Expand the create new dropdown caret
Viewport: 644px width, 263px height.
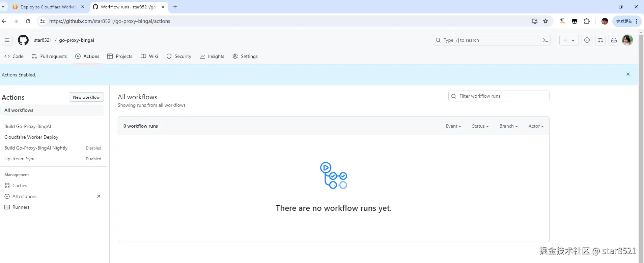pyautogui.click(x=573, y=40)
